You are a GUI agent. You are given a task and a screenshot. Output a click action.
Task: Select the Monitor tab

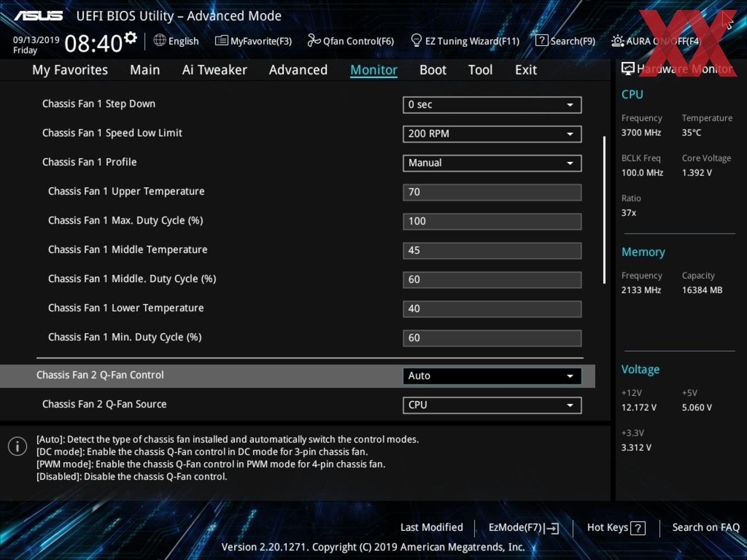[374, 70]
